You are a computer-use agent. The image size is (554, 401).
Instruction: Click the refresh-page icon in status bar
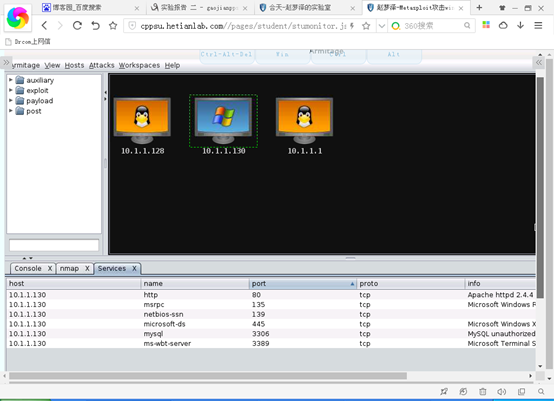point(463,391)
